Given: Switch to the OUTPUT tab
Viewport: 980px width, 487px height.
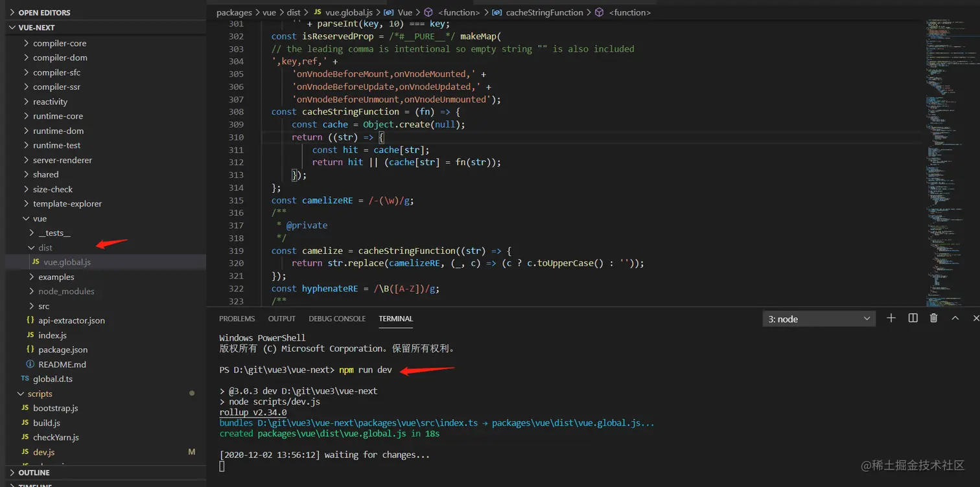Looking at the screenshot, I should 282,319.
